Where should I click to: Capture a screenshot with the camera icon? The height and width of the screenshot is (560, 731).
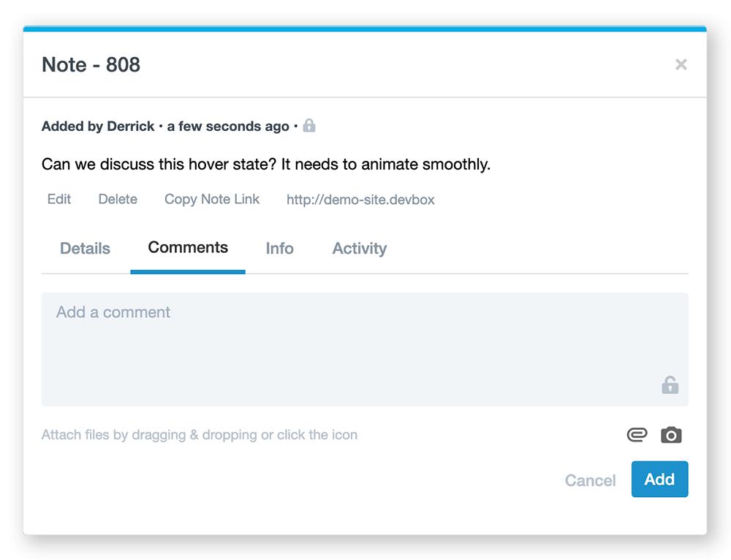(671, 436)
